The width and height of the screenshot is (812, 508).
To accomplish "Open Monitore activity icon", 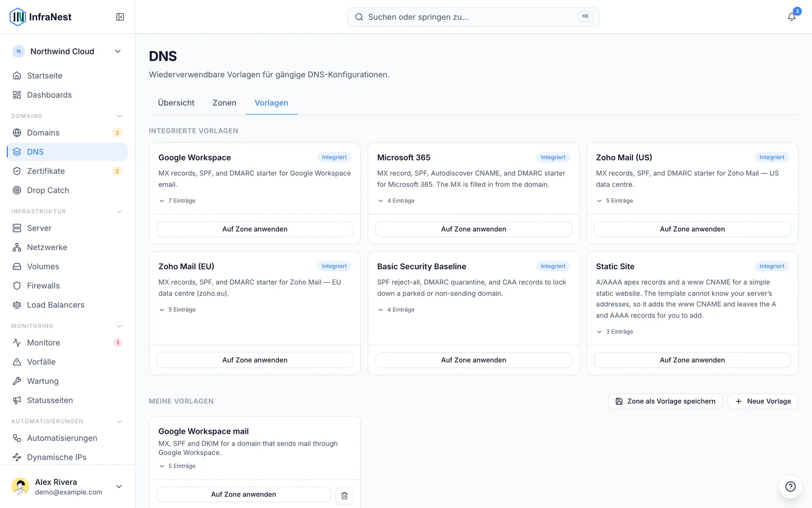I will 17,342.
